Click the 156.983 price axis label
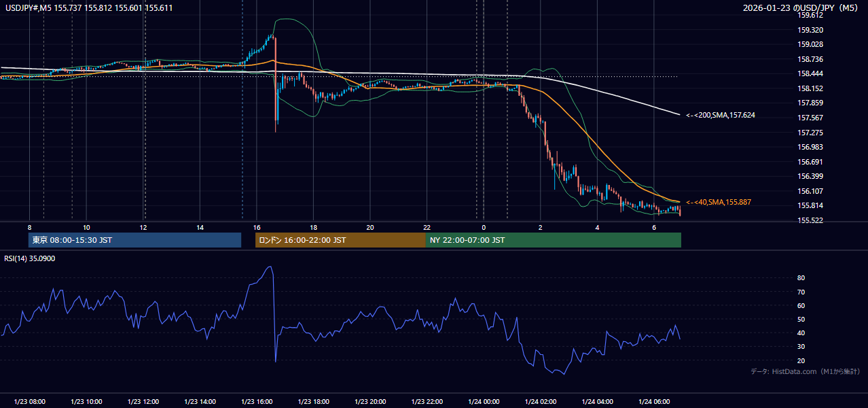 810,147
